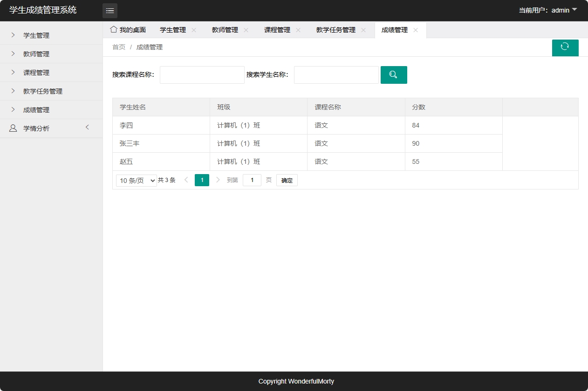Image resolution: width=588 pixels, height=391 pixels.
Task: Close the 课程管理 tab
Action: coord(298,29)
